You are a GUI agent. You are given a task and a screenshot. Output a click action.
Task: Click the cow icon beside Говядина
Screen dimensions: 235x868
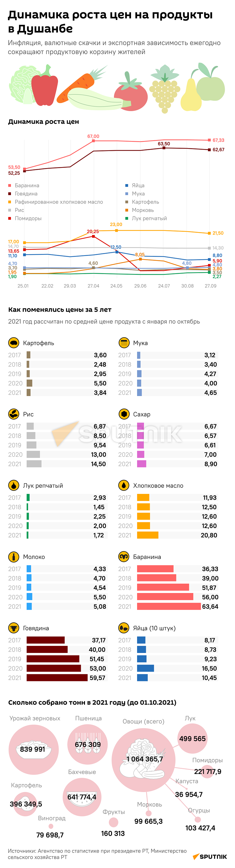[x=14, y=628]
